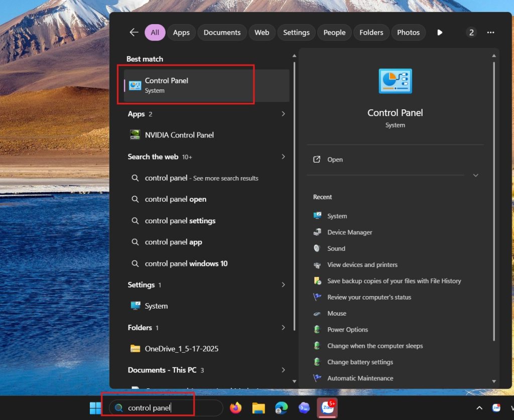This screenshot has width=514, height=420.
Task: Open Change when the computer sleeps
Action: [375, 346]
